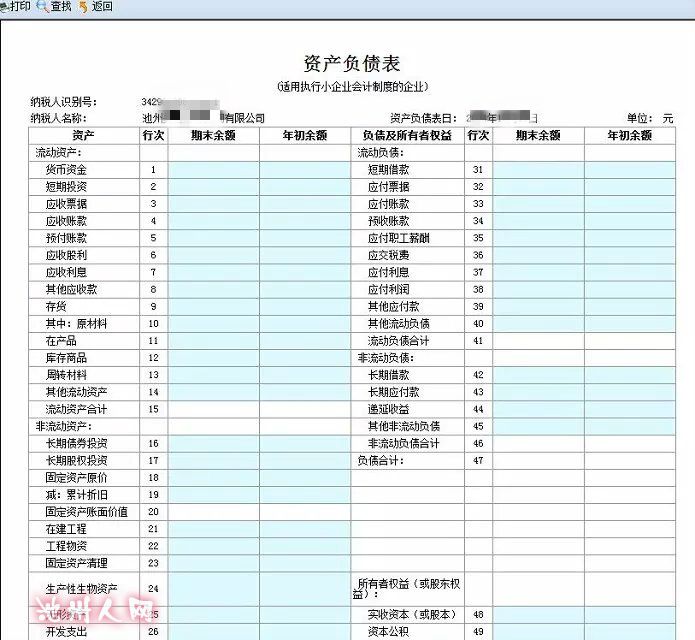Click 应付票据 期末余额 input cell
Image resolution: width=695 pixels, height=640 pixels.
coord(538,187)
